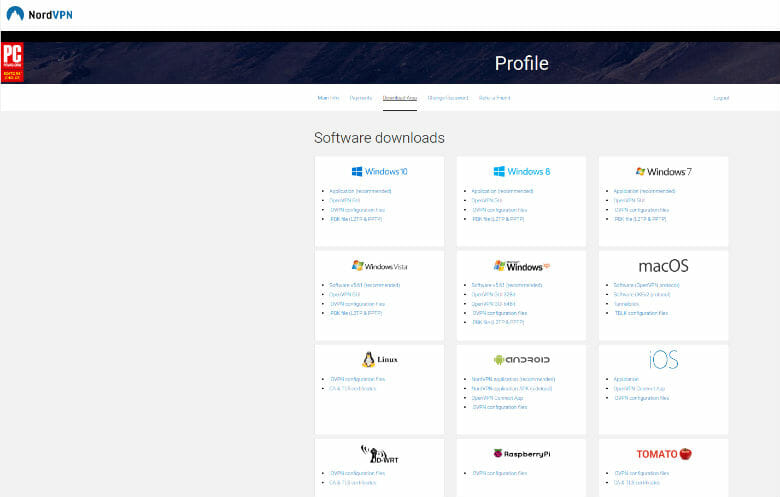The image size is (780, 497).
Task: Download Android NordVPN application APK
Action: (x=511, y=389)
